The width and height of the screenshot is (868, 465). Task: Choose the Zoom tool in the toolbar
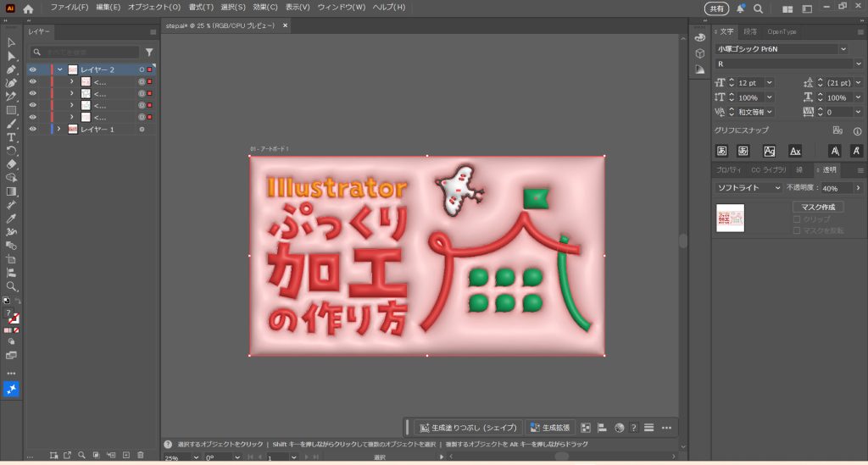click(x=12, y=286)
